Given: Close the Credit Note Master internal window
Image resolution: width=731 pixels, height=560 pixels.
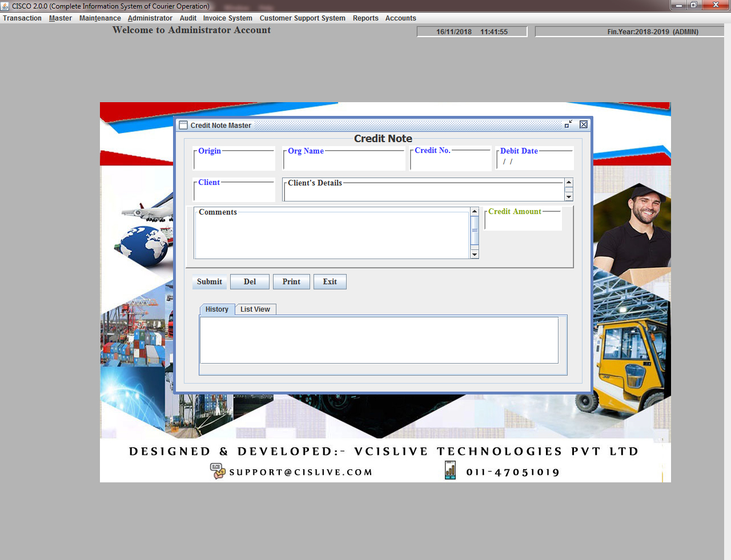Looking at the screenshot, I should [x=584, y=124].
